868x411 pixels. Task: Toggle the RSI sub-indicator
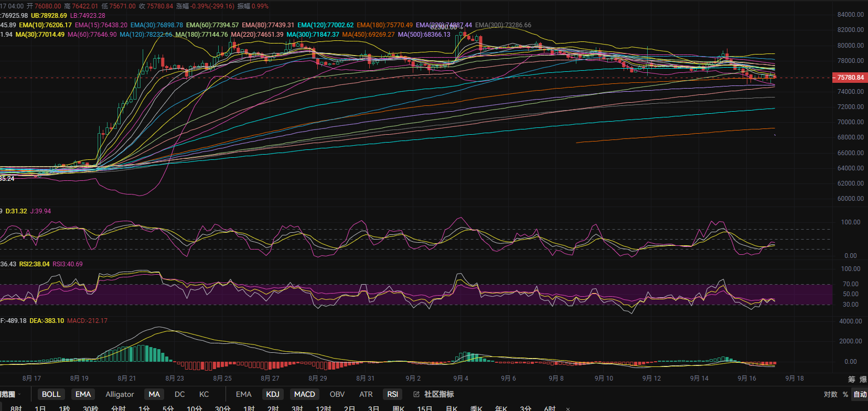click(392, 394)
